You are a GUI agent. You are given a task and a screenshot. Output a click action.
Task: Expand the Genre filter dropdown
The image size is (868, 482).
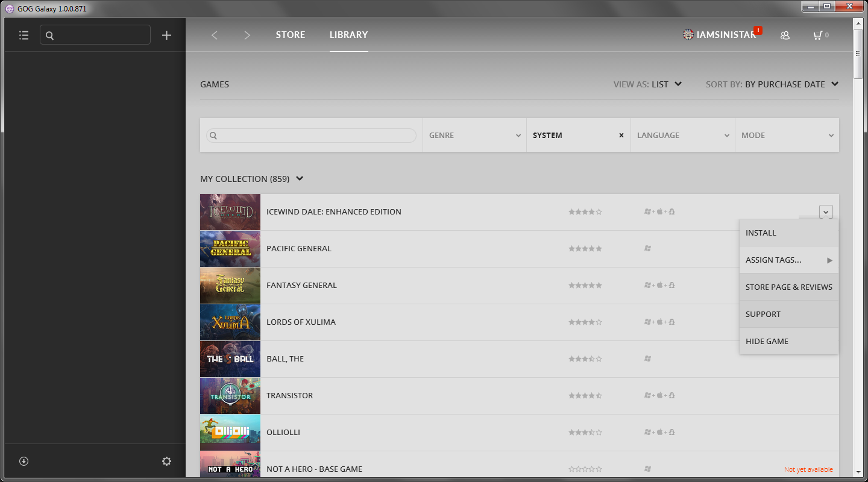click(x=474, y=136)
